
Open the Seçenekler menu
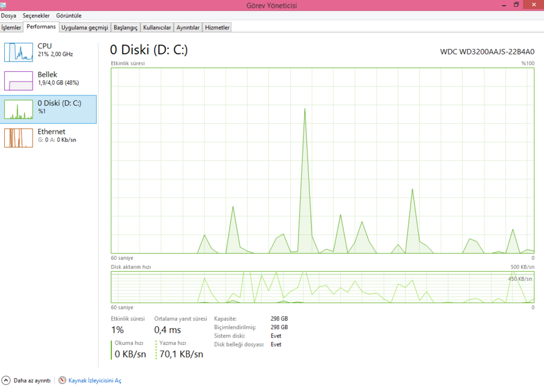[x=36, y=16]
